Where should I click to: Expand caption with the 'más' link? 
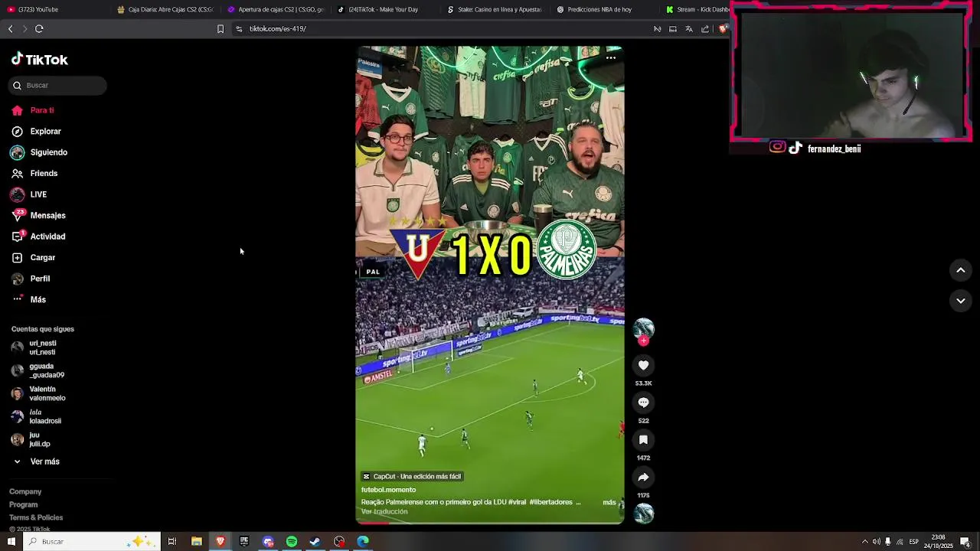coord(609,502)
